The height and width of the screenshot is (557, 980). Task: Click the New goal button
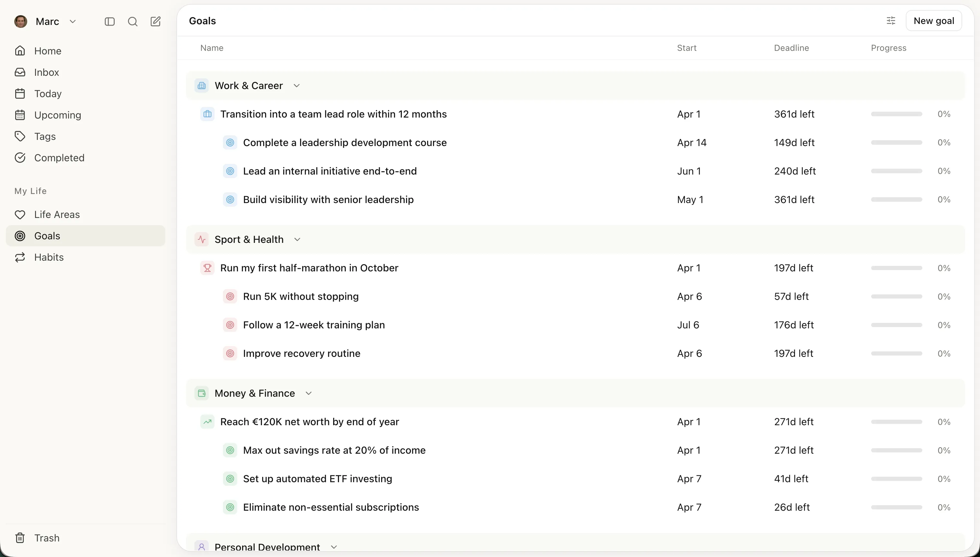934,21
